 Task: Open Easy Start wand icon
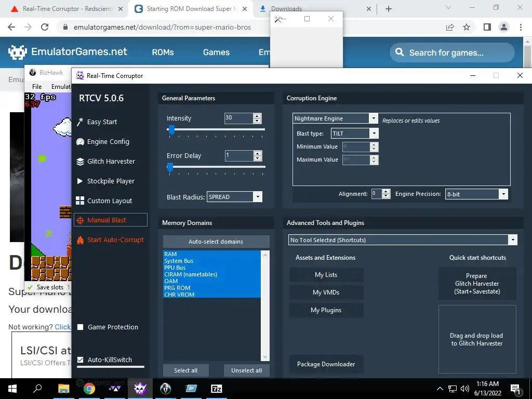click(80, 122)
